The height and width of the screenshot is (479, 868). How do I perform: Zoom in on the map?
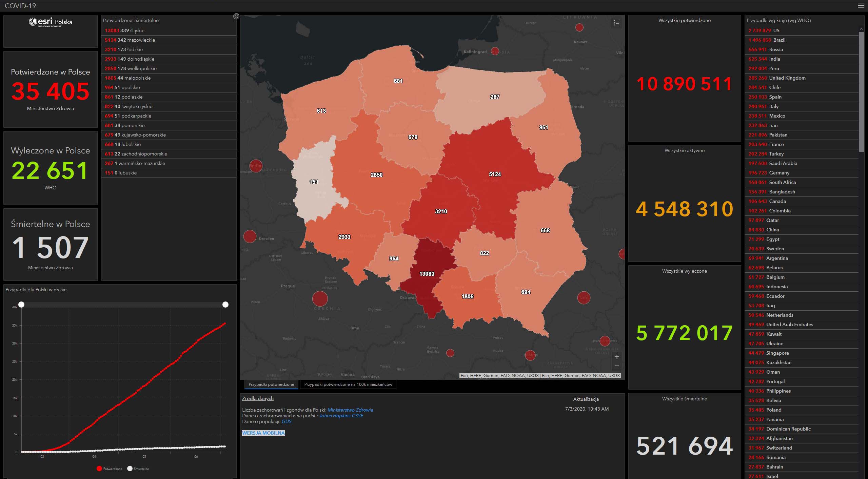point(617,357)
